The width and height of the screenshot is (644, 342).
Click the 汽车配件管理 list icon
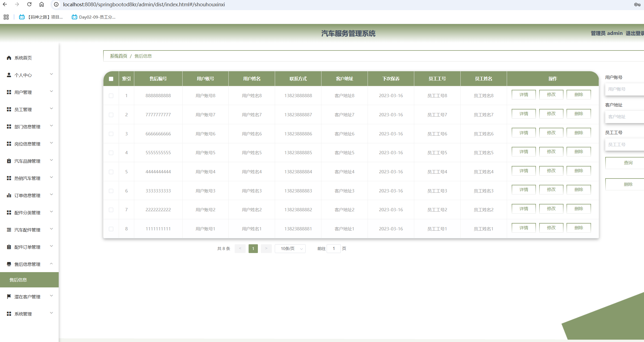tap(9, 230)
